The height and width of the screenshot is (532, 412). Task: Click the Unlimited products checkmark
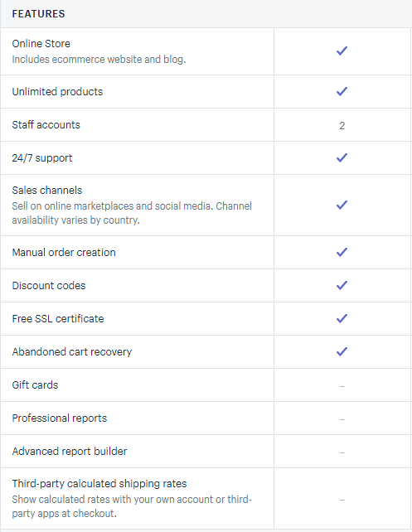tap(342, 91)
